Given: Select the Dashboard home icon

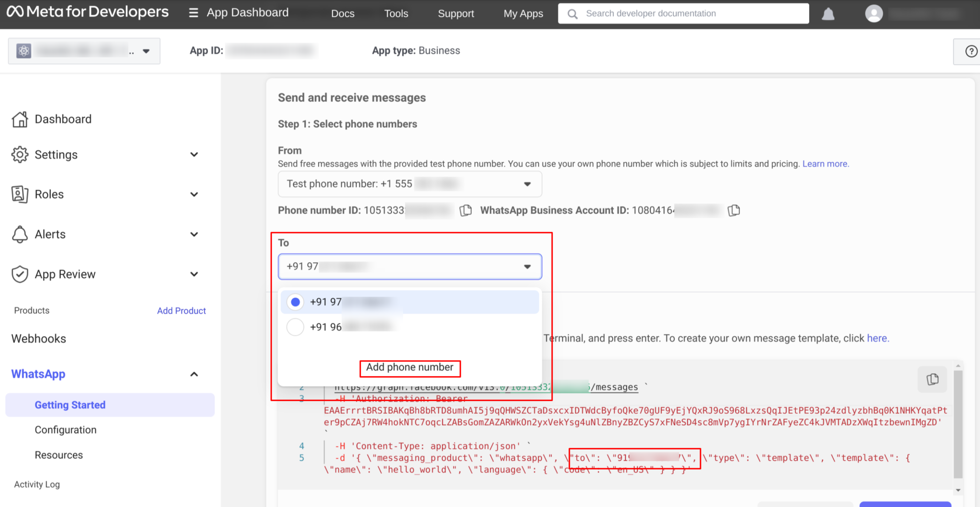Looking at the screenshot, I should tap(20, 119).
